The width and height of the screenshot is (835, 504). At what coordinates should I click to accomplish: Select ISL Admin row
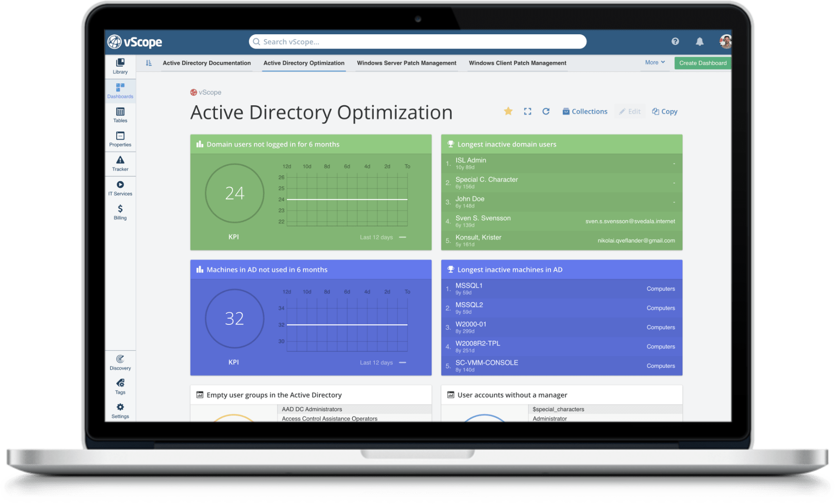(x=561, y=163)
